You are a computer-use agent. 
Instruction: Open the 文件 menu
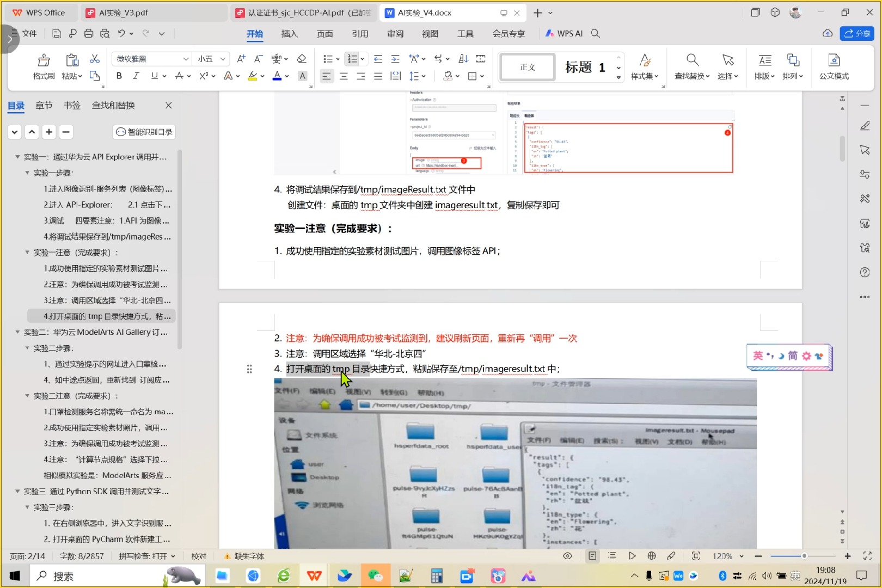click(24, 34)
